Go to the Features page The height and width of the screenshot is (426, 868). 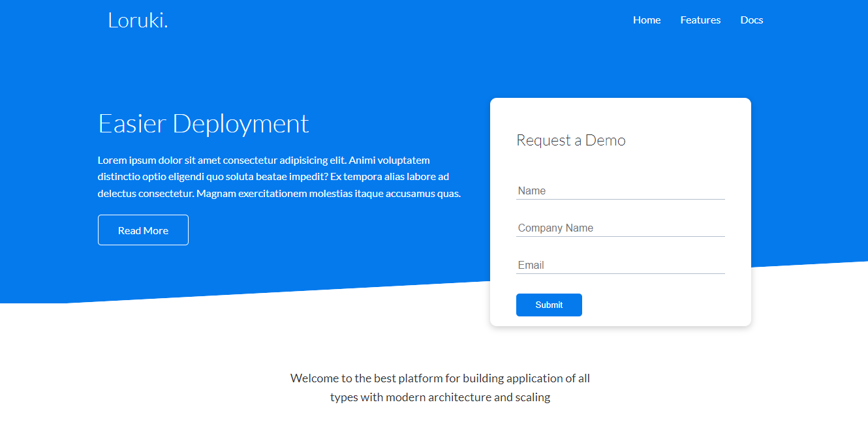click(x=700, y=20)
